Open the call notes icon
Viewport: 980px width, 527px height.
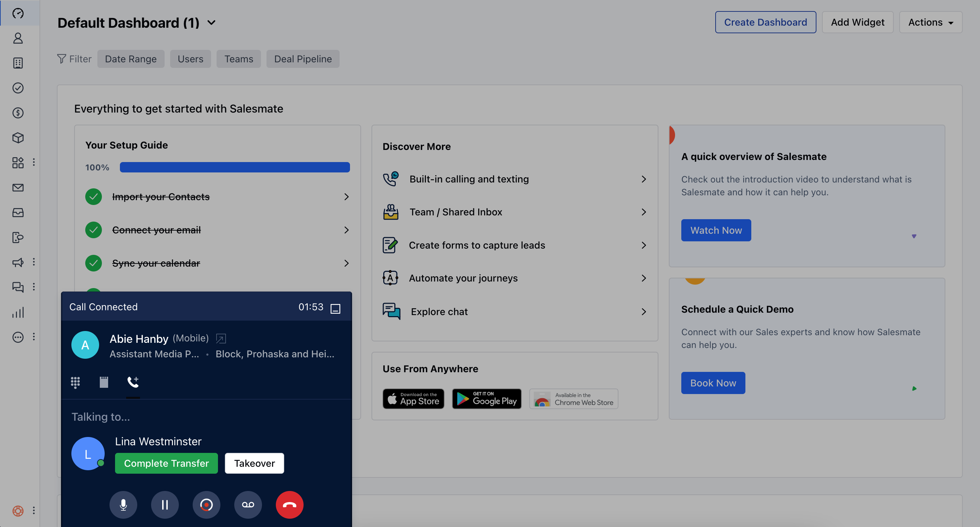104,382
